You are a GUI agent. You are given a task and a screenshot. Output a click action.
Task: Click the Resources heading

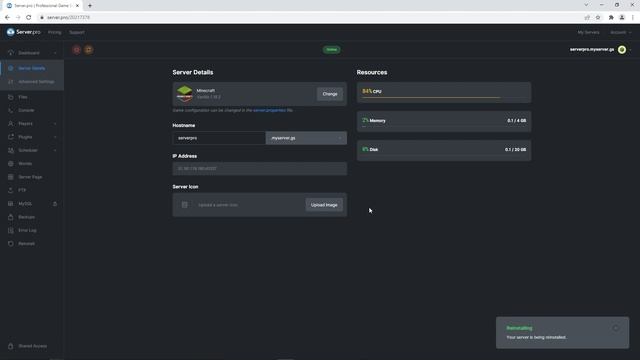(x=372, y=72)
